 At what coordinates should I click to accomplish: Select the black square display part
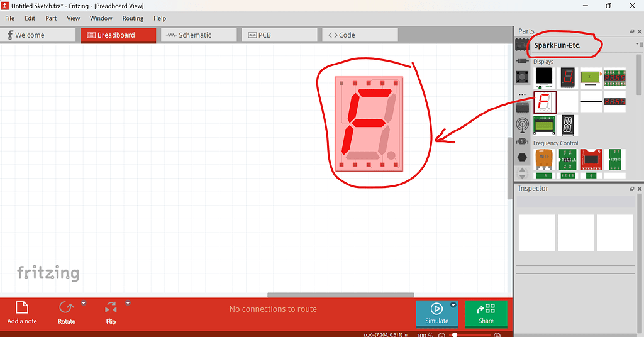(x=544, y=78)
